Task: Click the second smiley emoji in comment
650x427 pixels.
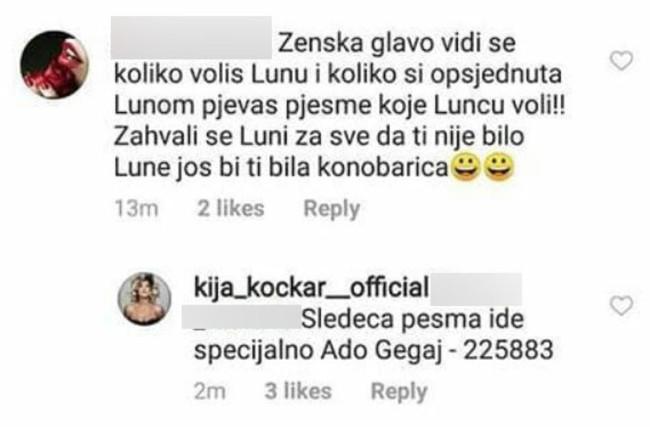Action: (x=500, y=168)
